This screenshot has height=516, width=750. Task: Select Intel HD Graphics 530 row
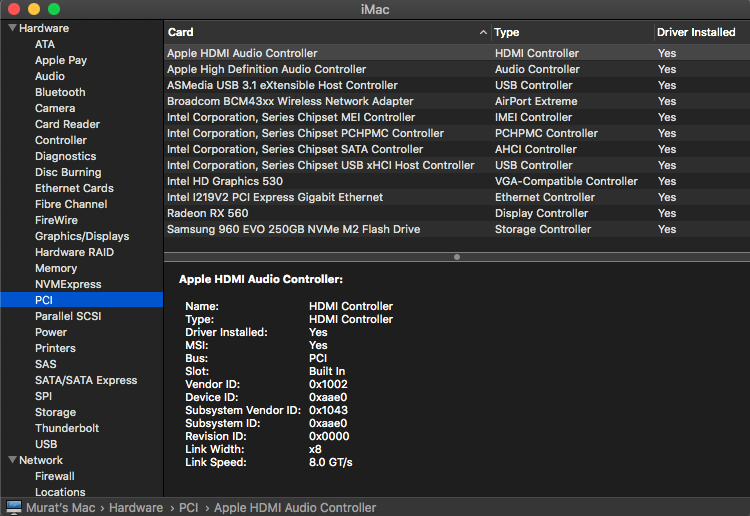coord(457,181)
